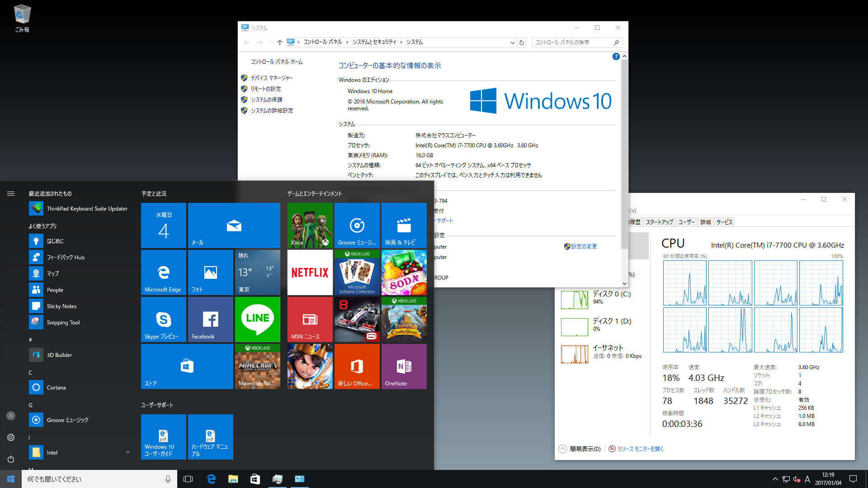The height and width of the screenshot is (488, 868).
Task: Open Task View on taskbar
Action: click(x=188, y=479)
